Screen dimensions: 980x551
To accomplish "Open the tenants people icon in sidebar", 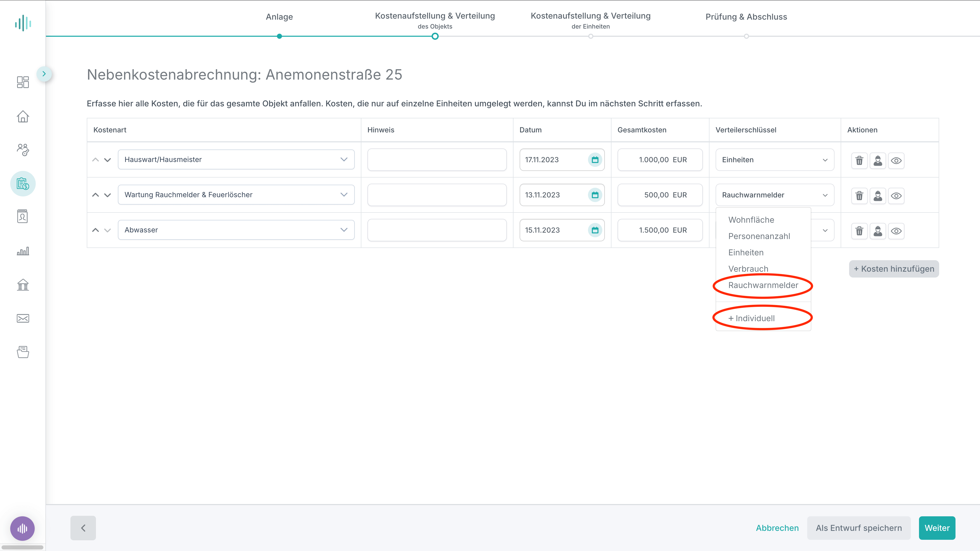I will (x=23, y=150).
